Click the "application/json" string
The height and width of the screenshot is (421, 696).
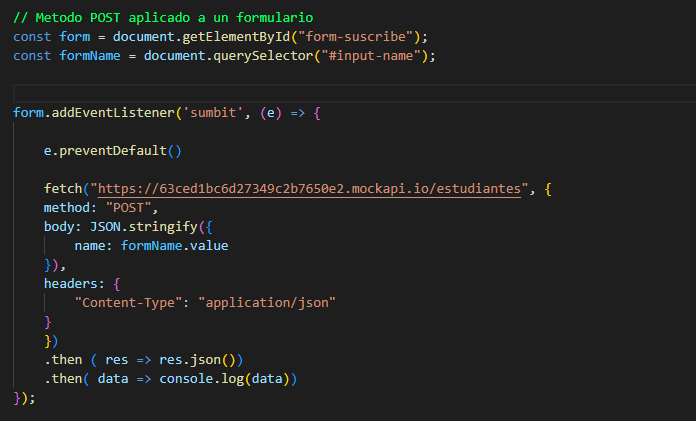click(267, 303)
